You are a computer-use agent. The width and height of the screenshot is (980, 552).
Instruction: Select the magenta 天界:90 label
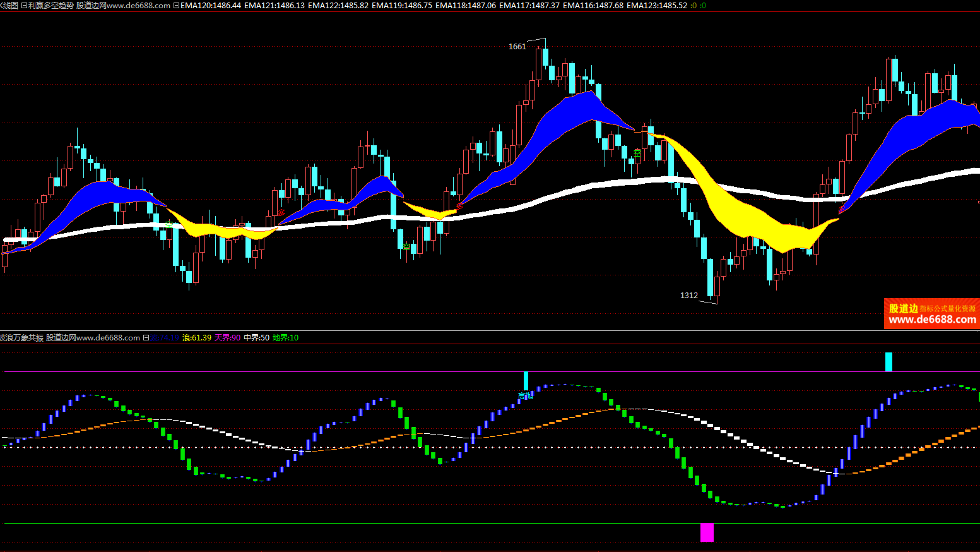(x=227, y=338)
